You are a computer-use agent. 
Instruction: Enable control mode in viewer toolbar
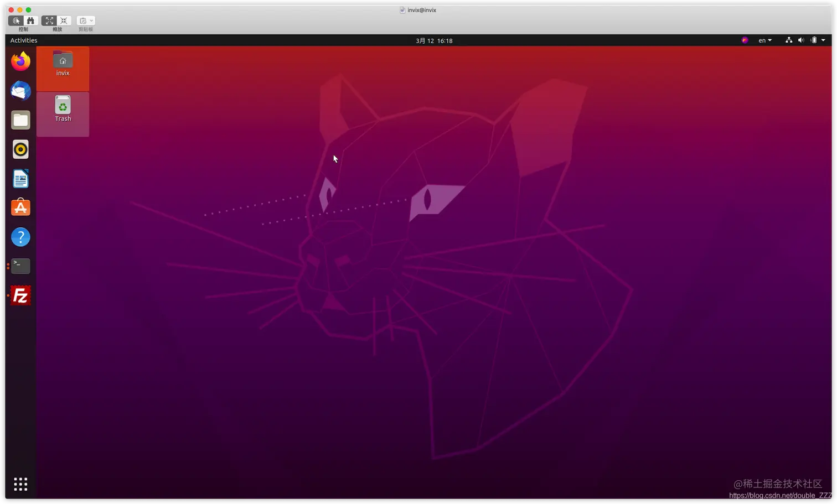[x=16, y=20]
